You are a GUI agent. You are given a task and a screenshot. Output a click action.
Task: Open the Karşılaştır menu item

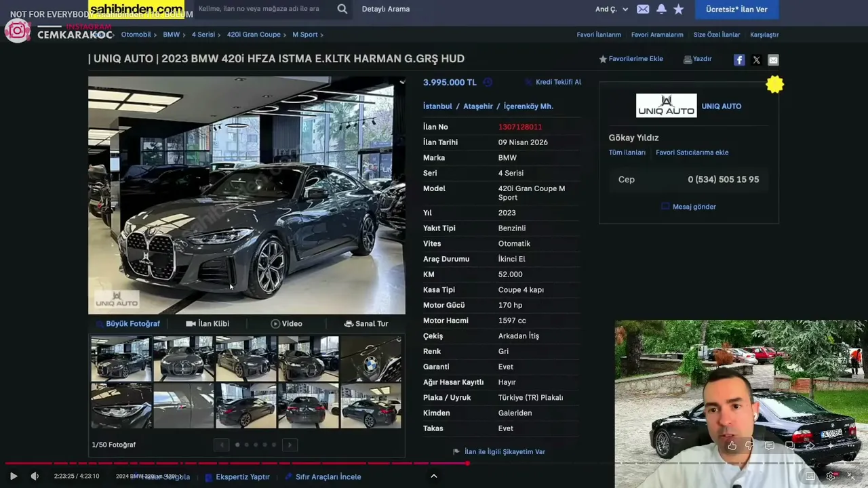764,35
